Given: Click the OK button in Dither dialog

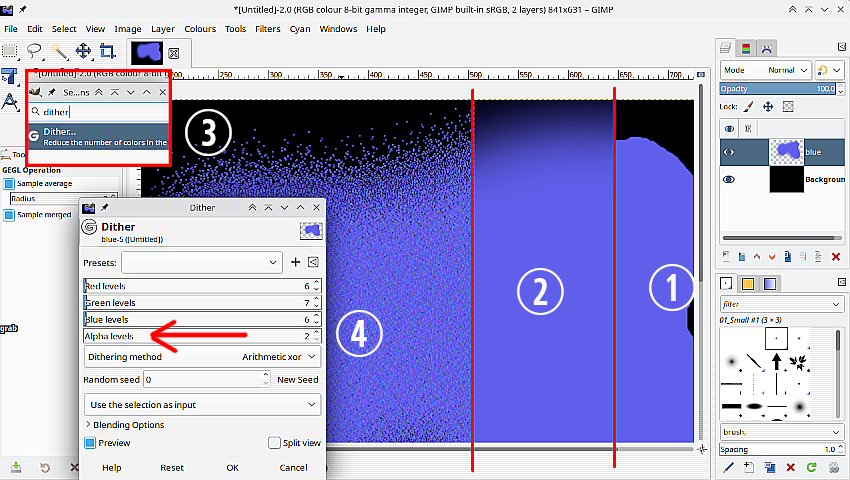Looking at the screenshot, I should [232, 467].
